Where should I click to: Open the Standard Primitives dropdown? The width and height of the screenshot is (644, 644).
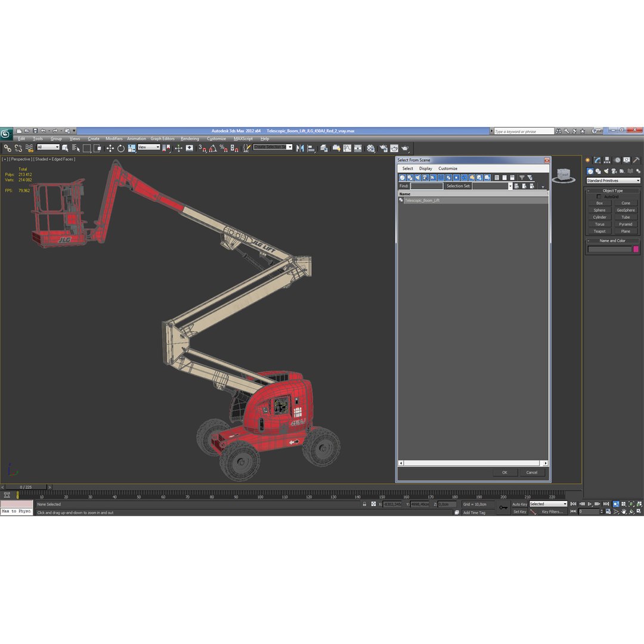pos(613,180)
